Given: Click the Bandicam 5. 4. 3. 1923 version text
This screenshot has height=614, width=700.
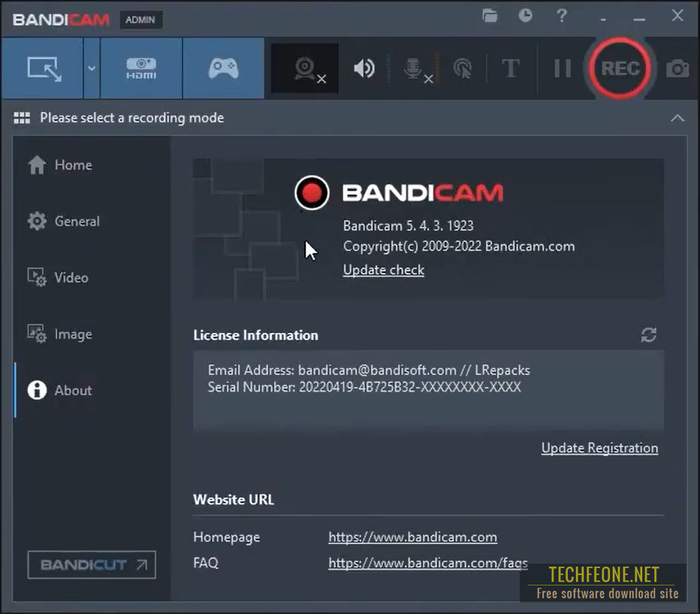Looking at the screenshot, I should click(408, 225).
